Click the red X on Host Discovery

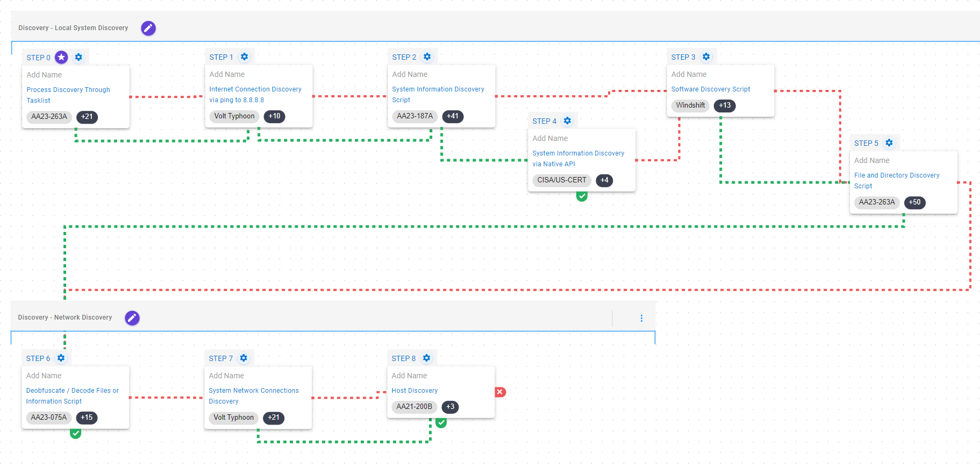coord(500,392)
